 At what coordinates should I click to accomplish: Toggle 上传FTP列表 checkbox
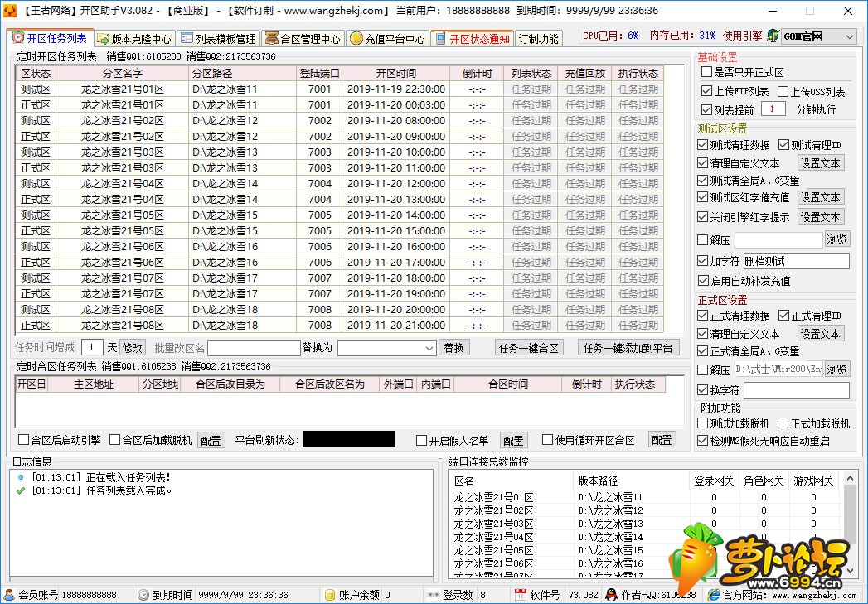click(x=706, y=90)
